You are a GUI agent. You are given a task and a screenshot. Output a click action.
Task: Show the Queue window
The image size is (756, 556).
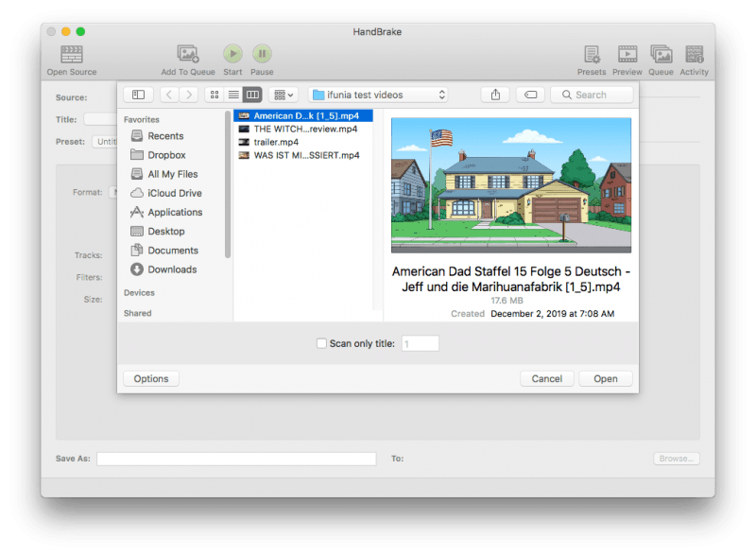coord(661,54)
